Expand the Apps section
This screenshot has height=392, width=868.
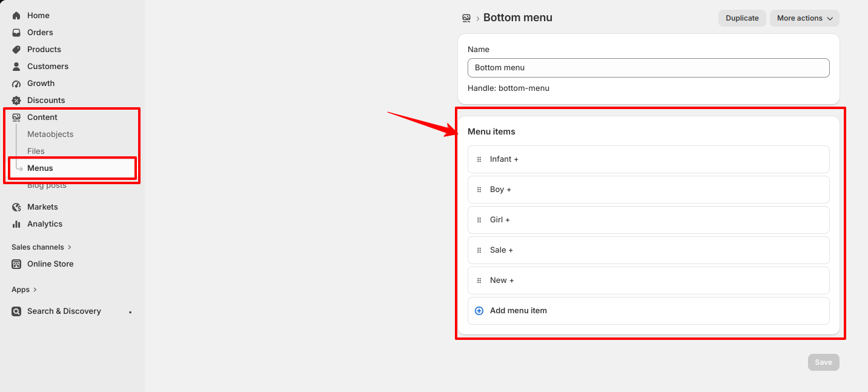click(24, 290)
